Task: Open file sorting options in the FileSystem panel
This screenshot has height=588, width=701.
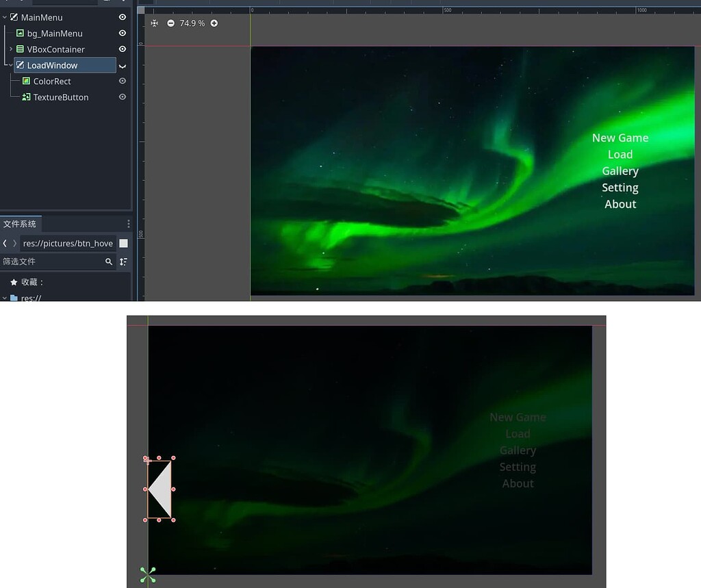Action: [123, 261]
